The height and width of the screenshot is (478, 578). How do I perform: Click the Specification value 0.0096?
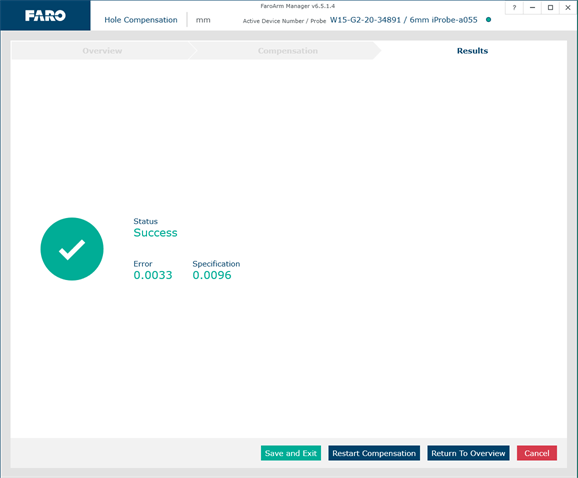click(212, 275)
